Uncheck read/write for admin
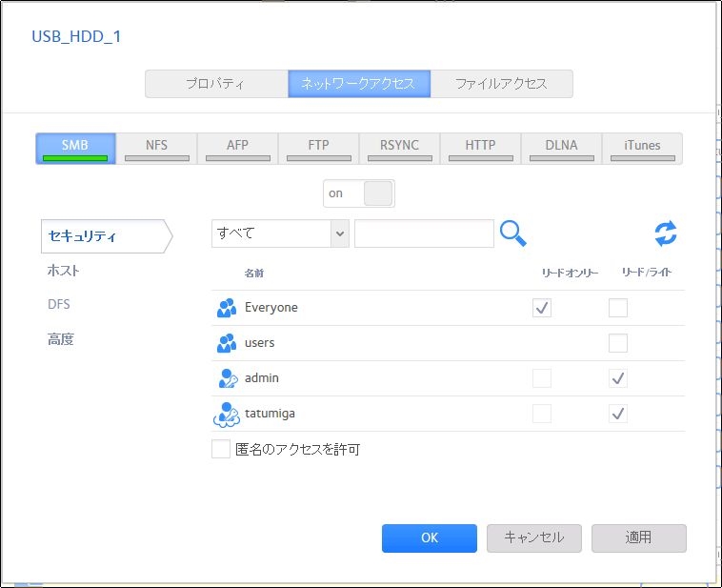The width and height of the screenshot is (722, 588). tap(618, 378)
